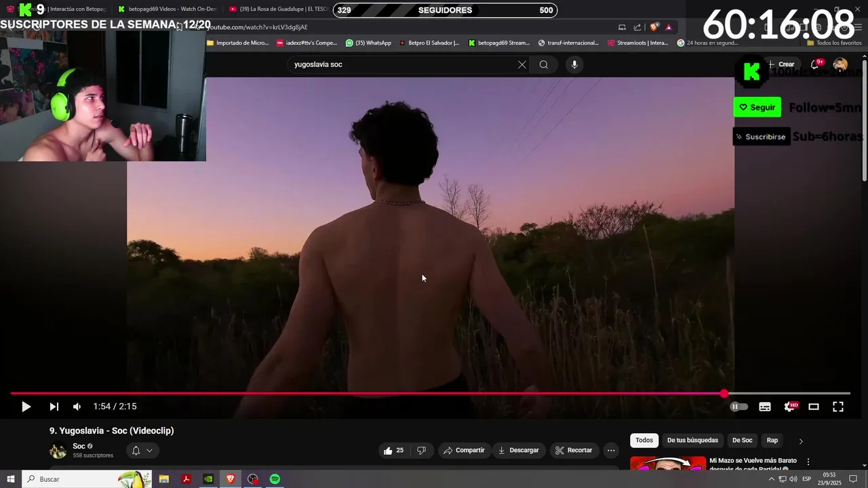This screenshot has width=868, height=488.
Task: Show hidden system tray icons
Action: coord(771,479)
